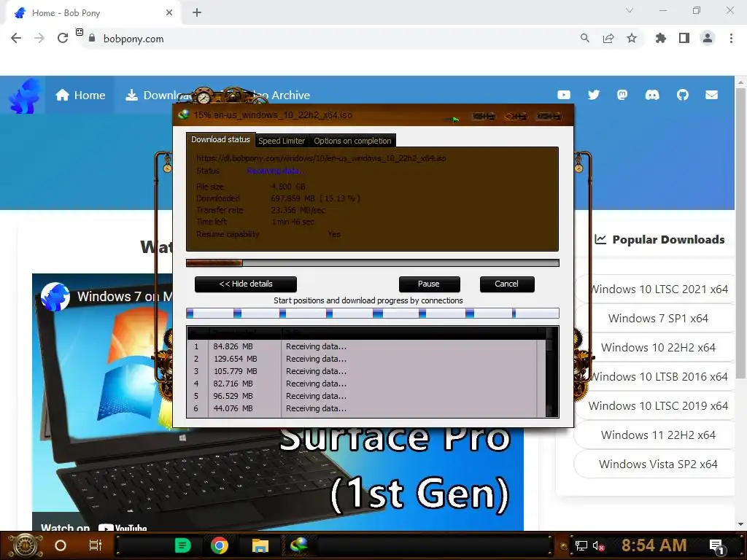Click the email envelope icon
Viewport: 747px width, 560px height.
click(x=712, y=95)
